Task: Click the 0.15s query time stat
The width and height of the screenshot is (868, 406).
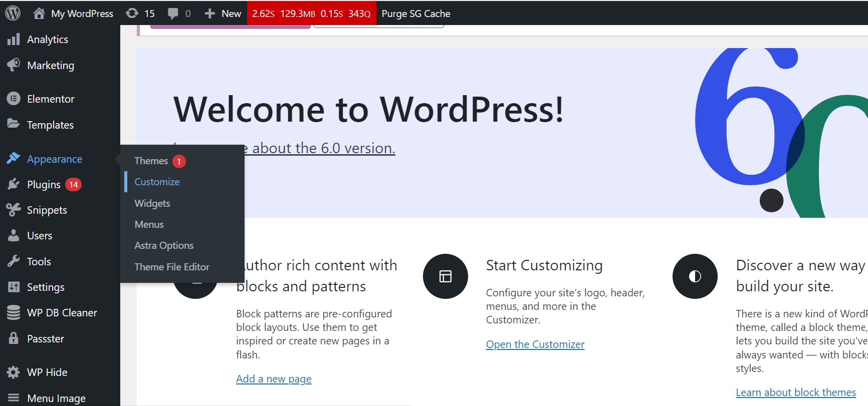Action: [332, 14]
